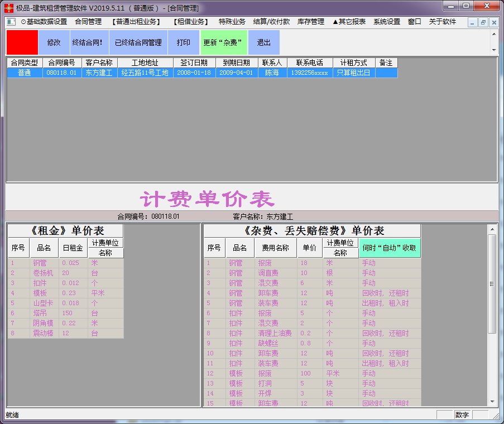Click toolbar overflow up arrow
This screenshot has width=504, height=424.
coord(494,33)
